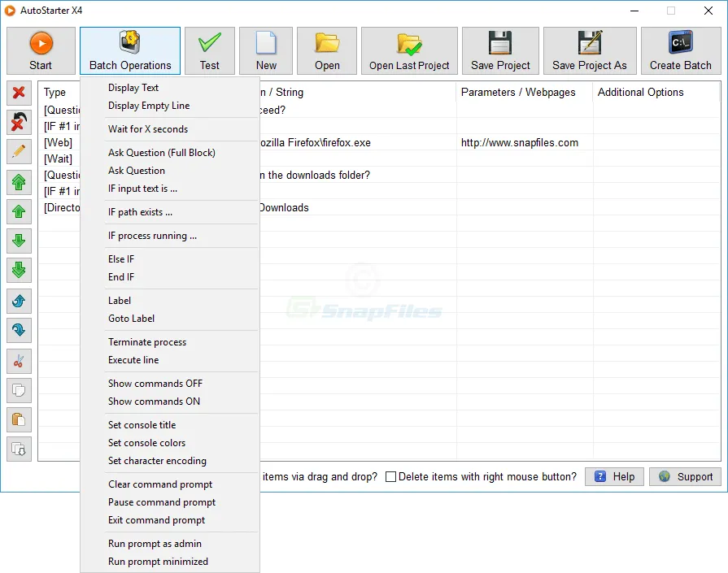Run Test with the green checkmark
This screenshot has height=573, width=728.
coord(209,50)
